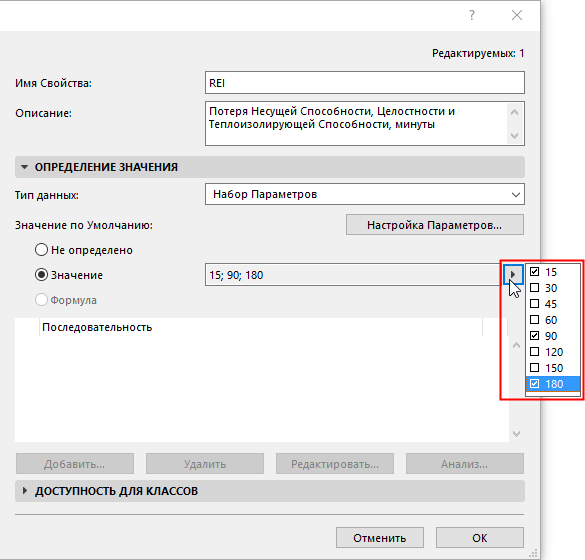Check the 30 option

(535, 288)
